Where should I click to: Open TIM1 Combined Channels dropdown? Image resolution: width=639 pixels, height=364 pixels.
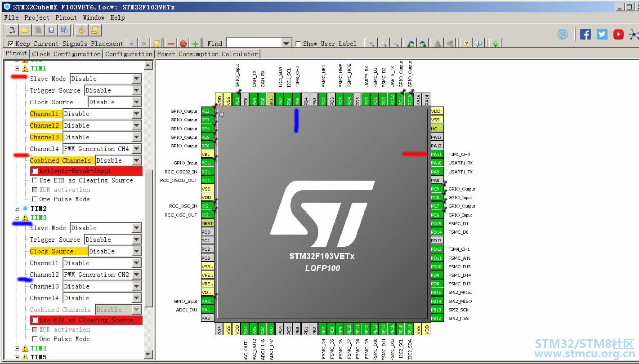(x=137, y=160)
